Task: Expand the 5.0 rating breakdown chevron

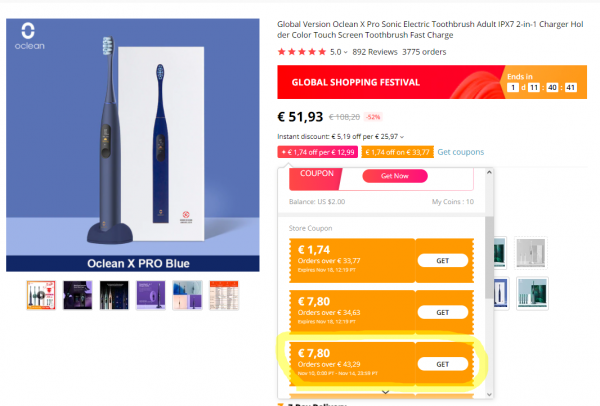Action: click(x=346, y=52)
